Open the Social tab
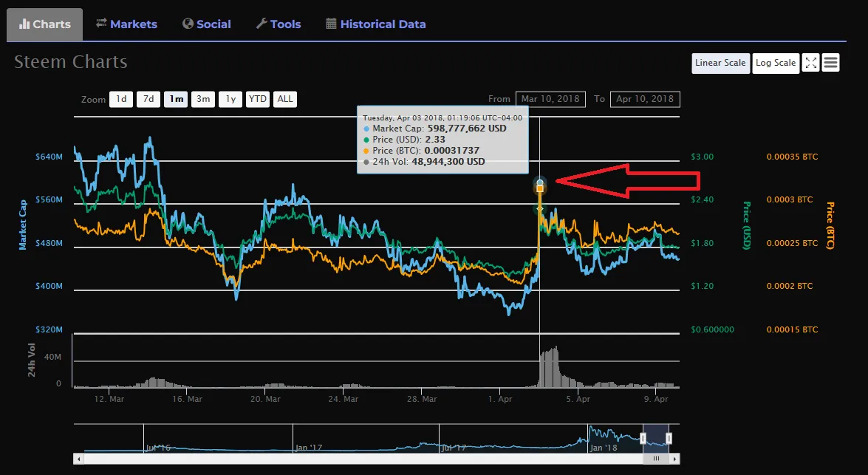This screenshot has height=475, width=868. [207, 24]
